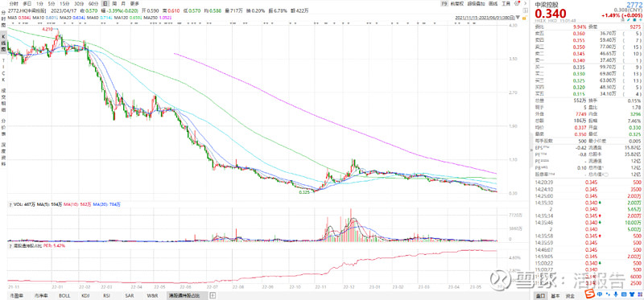Toggle the orange lock icon near date range
This screenshot has height=300, width=644.
525,18
